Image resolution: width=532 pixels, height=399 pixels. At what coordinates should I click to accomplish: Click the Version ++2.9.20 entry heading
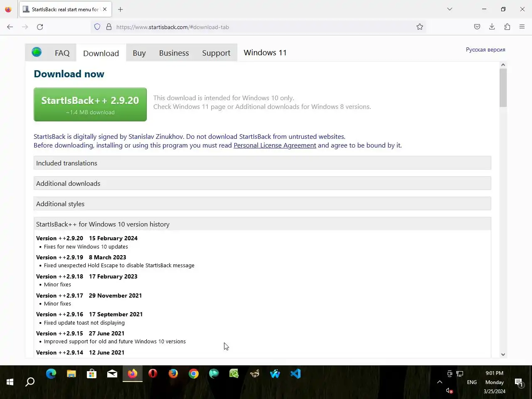point(87,238)
